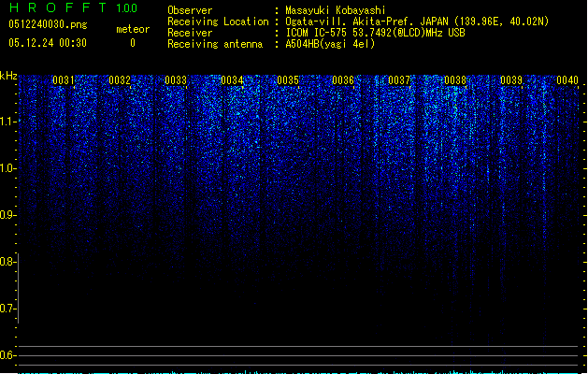This screenshot has height=374, width=588.
Task: Click the timestamp 05.12.24 00:30
Action: pos(48,43)
